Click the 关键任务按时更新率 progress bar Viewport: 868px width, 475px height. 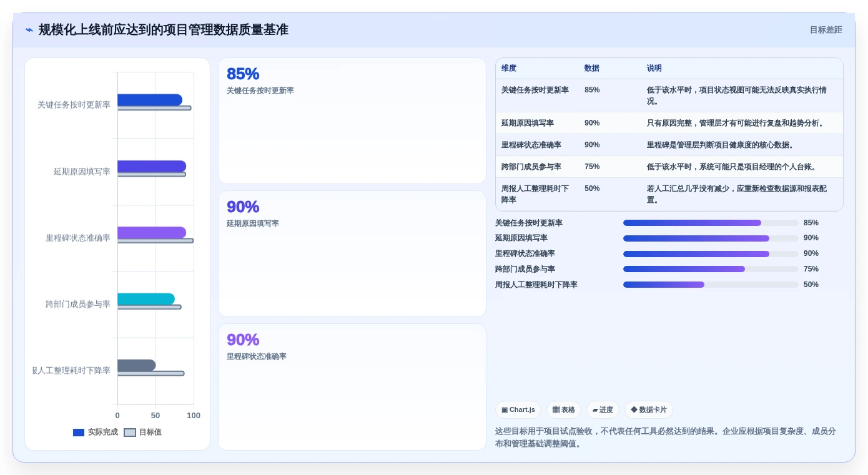711,223
